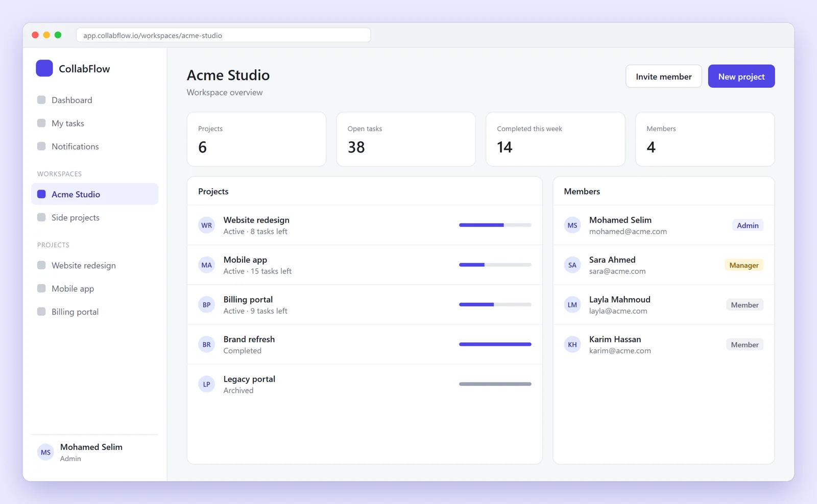Image resolution: width=817 pixels, height=504 pixels.
Task: Click the WR avatar of Website redesign
Action: pyautogui.click(x=206, y=225)
